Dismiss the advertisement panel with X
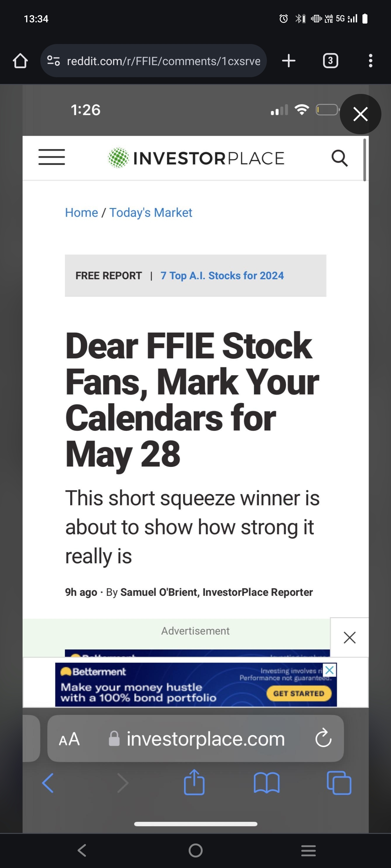Image resolution: width=391 pixels, height=868 pixels. tap(349, 638)
